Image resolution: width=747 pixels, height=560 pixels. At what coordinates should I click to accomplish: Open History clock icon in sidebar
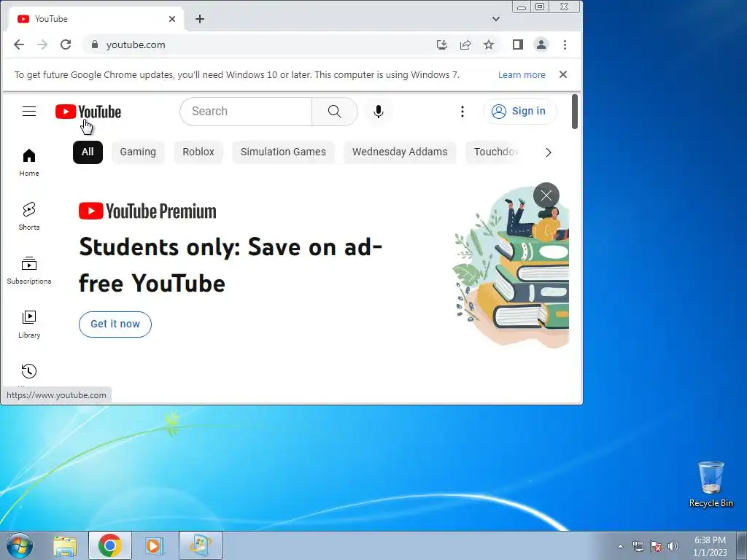point(29,371)
